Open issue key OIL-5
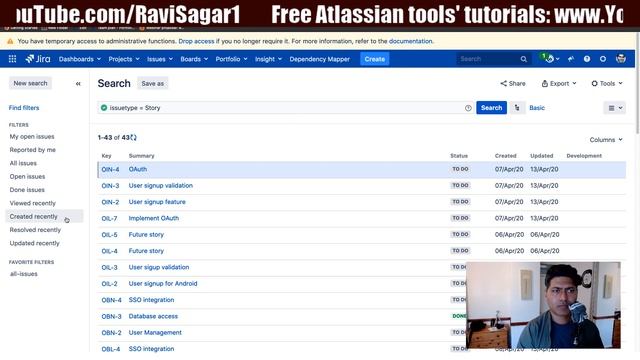The height and width of the screenshot is (360, 640). click(x=109, y=235)
